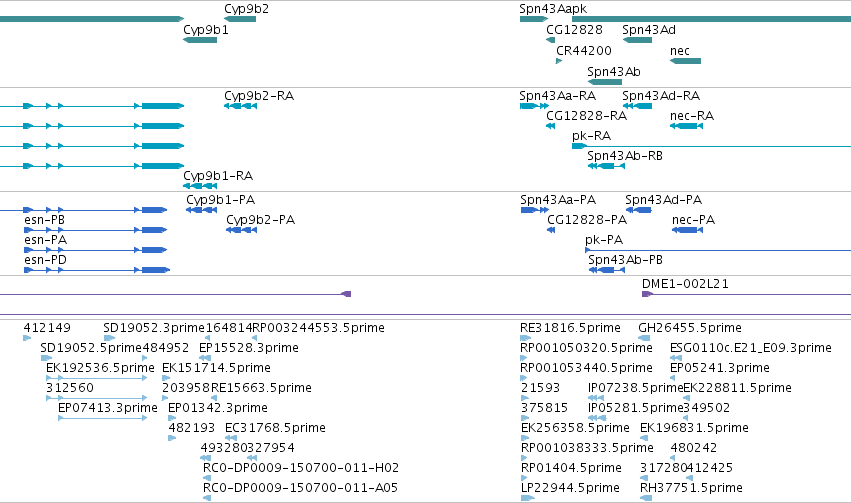Click the EK192536.5prime EST label

100,368
